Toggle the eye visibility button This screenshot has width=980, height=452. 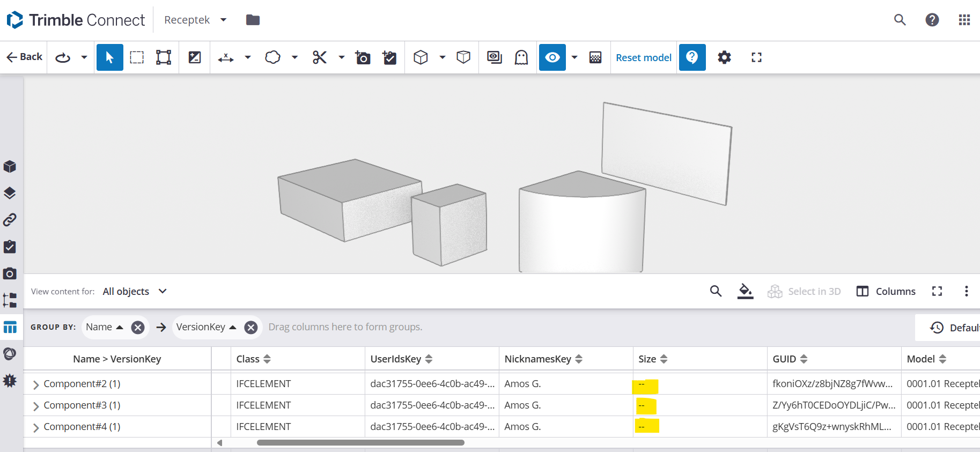[x=552, y=57]
